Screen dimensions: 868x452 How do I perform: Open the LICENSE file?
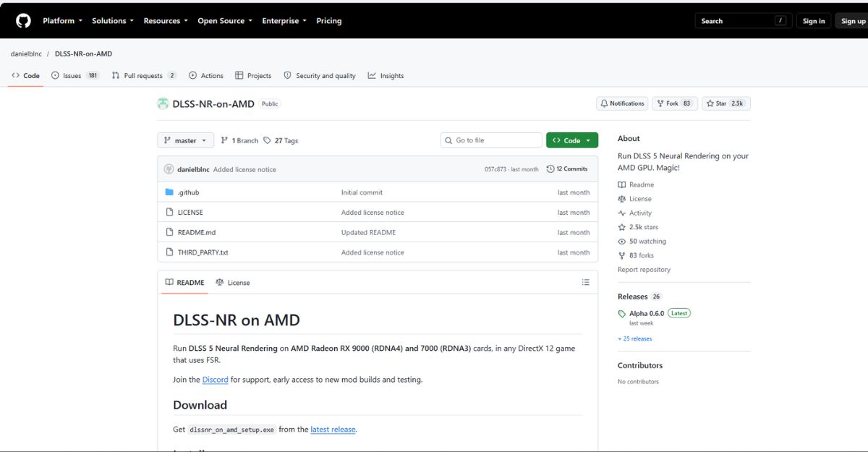(x=190, y=213)
